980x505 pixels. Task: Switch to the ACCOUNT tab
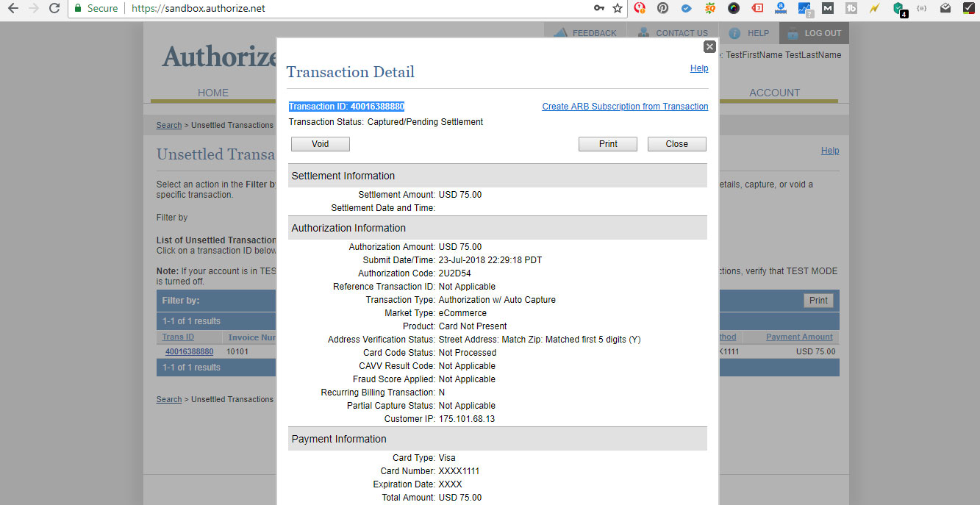774,93
